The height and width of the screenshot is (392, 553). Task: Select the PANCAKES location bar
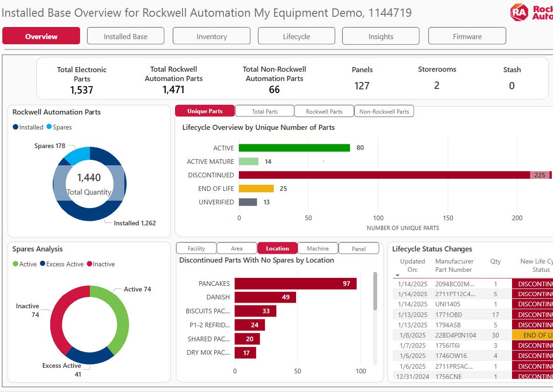(x=295, y=284)
